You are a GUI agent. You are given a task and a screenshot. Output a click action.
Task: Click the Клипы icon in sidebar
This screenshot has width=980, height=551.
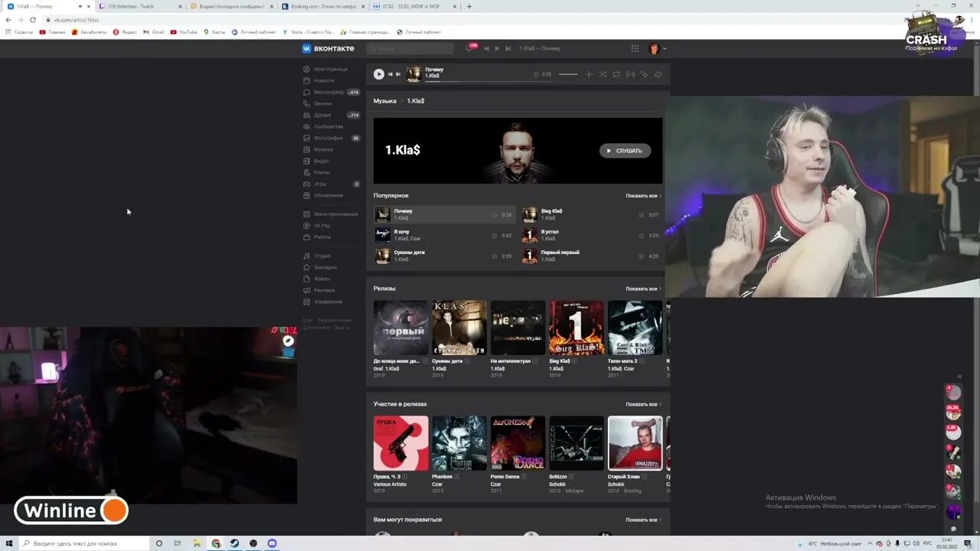tap(307, 172)
